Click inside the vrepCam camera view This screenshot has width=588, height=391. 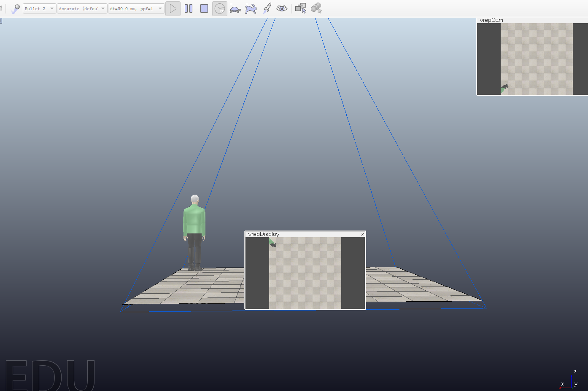pos(532,59)
